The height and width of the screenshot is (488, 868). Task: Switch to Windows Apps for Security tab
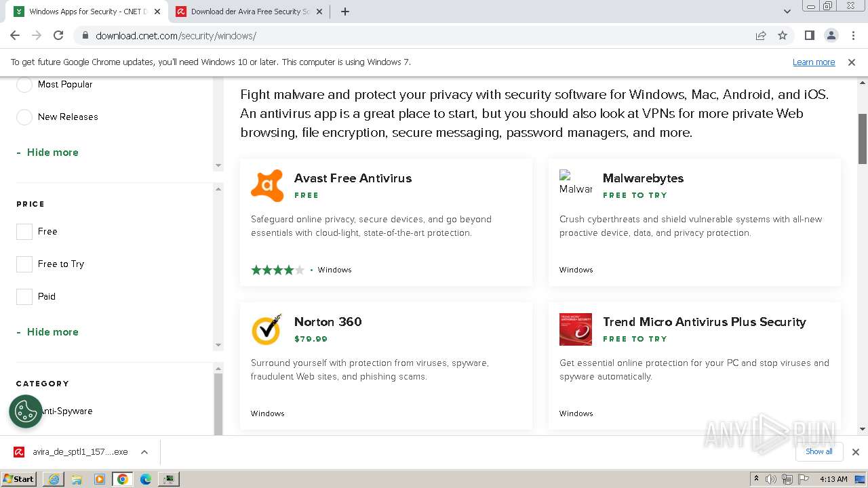tap(87, 12)
